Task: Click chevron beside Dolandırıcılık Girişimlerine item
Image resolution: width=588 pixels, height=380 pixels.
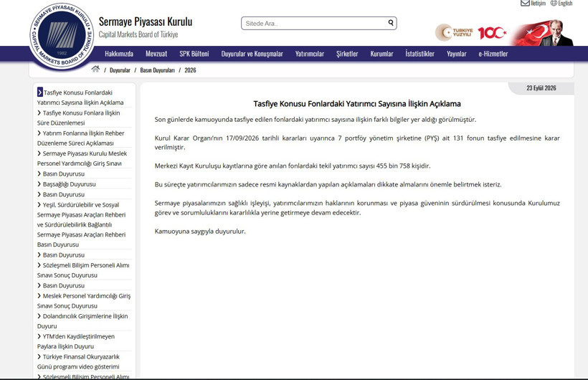Action: pyautogui.click(x=39, y=316)
